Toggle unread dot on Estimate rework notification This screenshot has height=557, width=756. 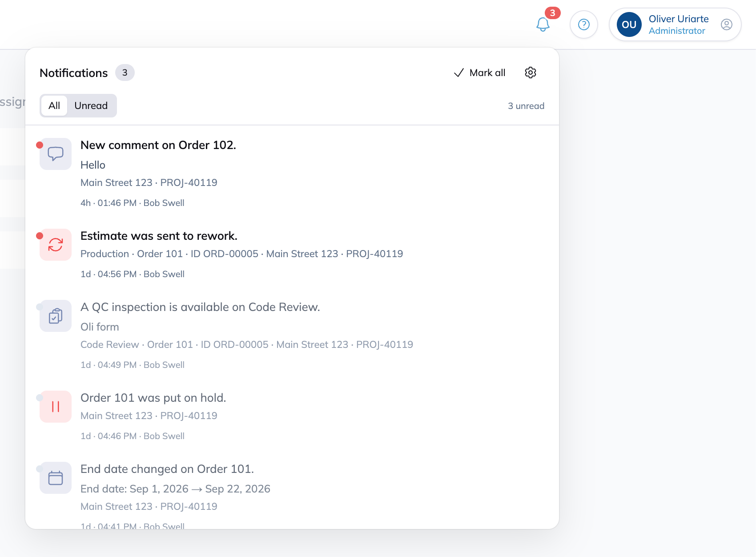[40, 236]
